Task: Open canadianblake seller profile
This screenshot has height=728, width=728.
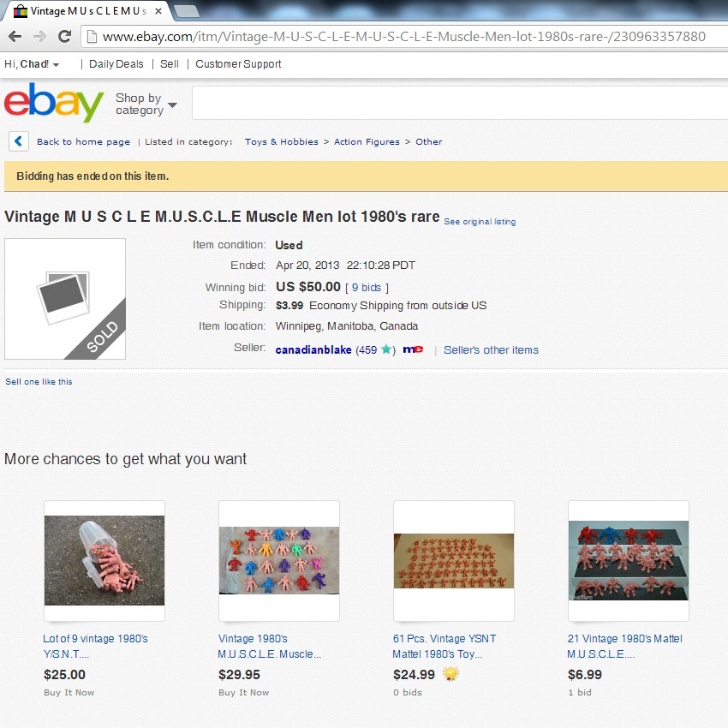Action: coord(313,350)
